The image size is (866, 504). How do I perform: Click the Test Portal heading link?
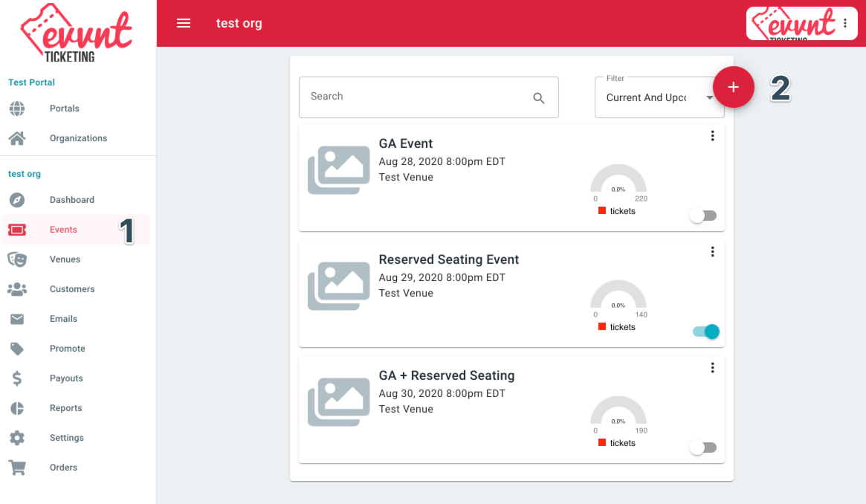click(31, 83)
